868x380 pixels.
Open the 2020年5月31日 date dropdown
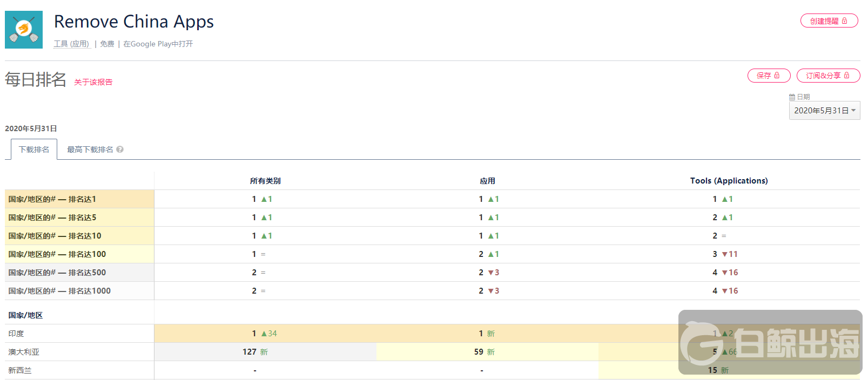click(824, 111)
